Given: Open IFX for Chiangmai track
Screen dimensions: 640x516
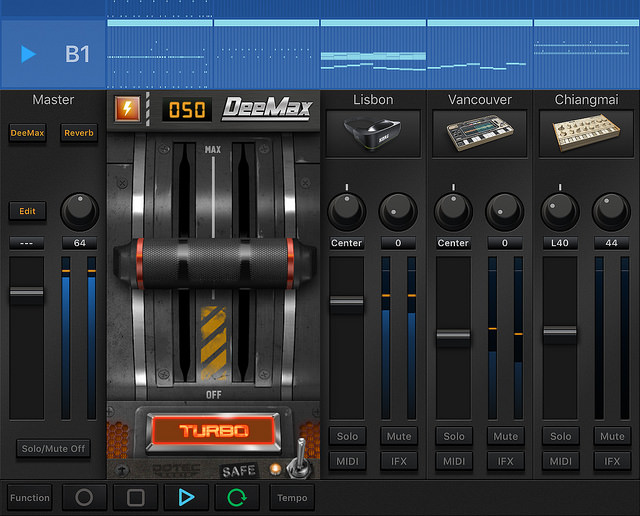Looking at the screenshot, I should pyautogui.click(x=612, y=461).
